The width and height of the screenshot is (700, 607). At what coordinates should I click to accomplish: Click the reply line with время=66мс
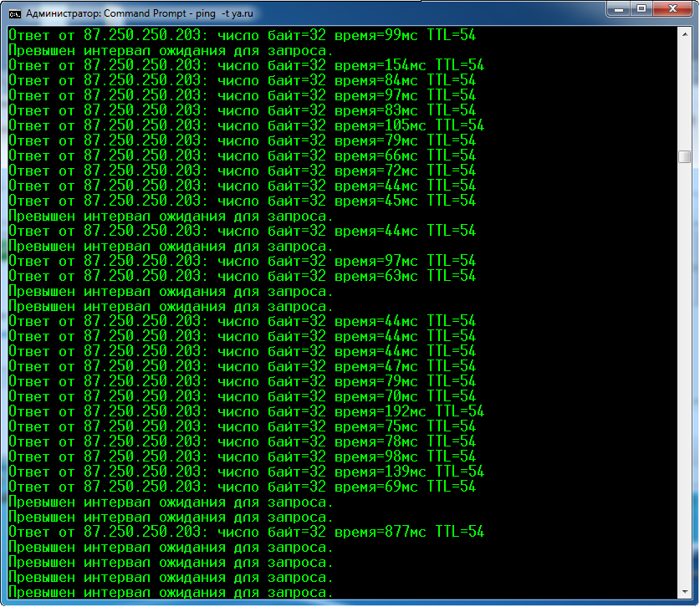[x=242, y=156]
